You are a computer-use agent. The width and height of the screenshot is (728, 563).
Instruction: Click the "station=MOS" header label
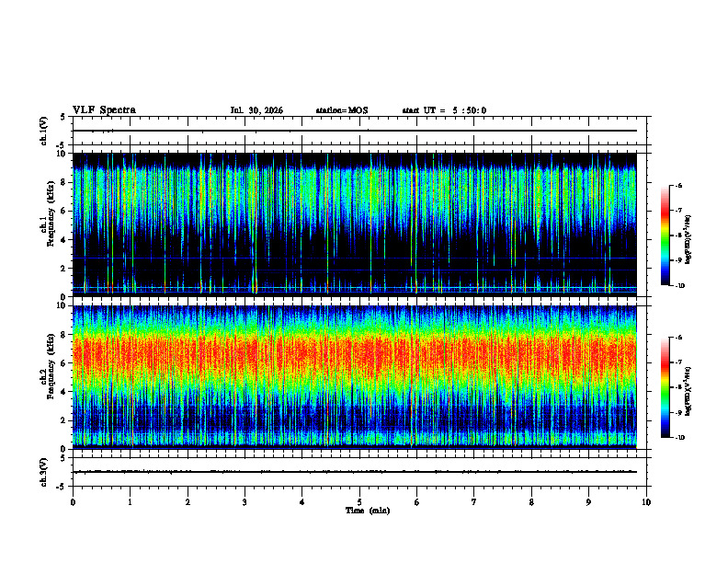[342, 110]
